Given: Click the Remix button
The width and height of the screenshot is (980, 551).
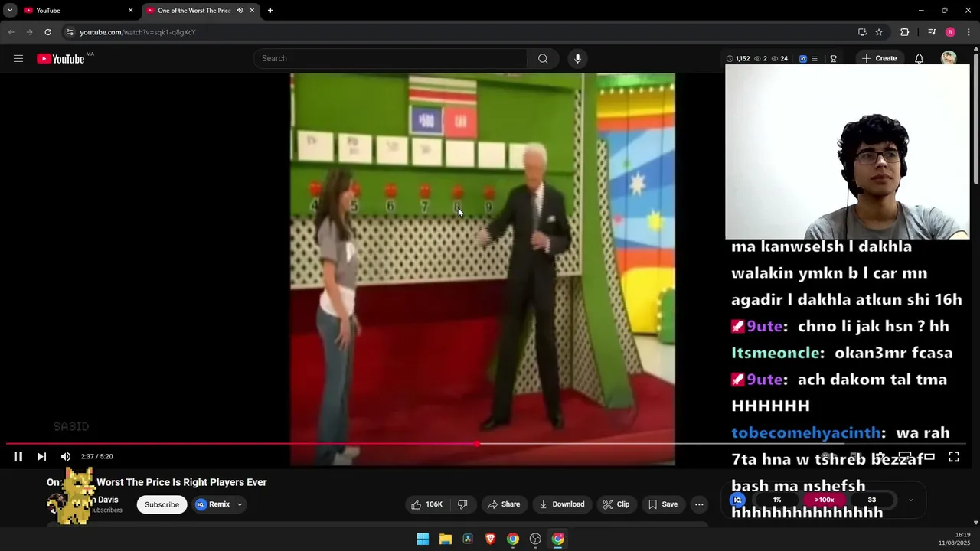Looking at the screenshot, I should 213,504.
